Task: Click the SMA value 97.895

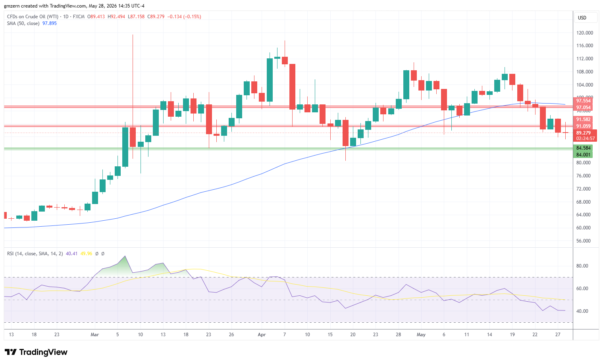Action: tap(50, 23)
